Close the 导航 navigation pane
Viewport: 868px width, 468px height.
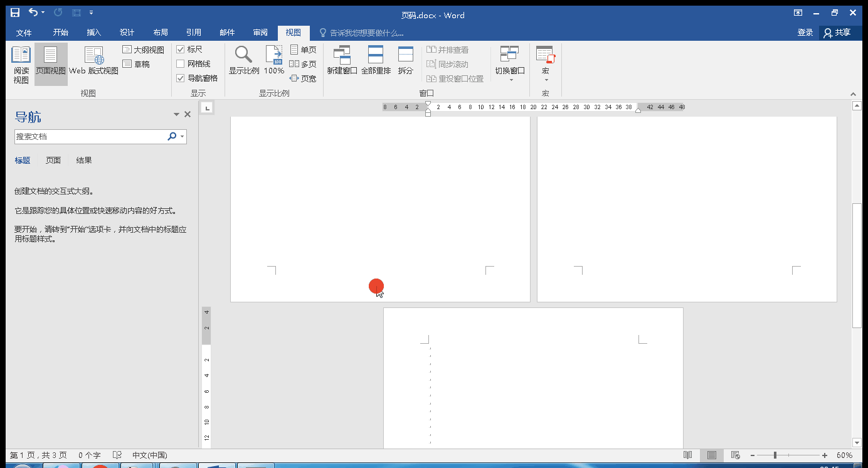[187, 114]
